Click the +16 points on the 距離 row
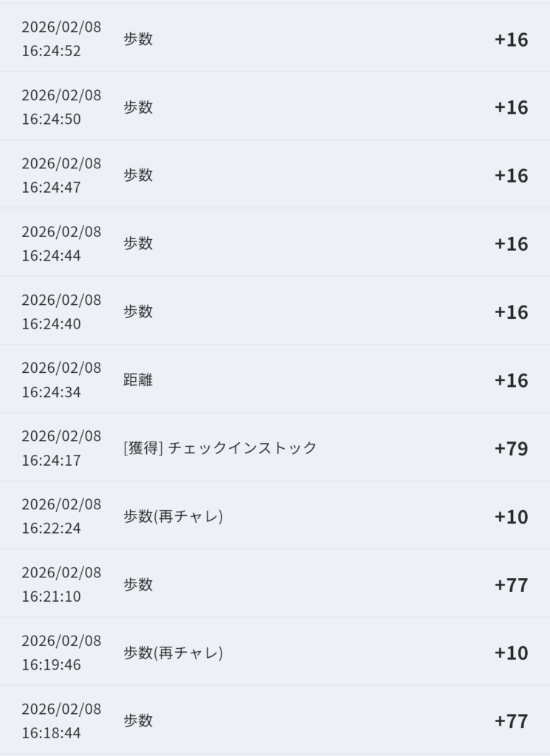The height and width of the screenshot is (756, 550). tap(511, 380)
